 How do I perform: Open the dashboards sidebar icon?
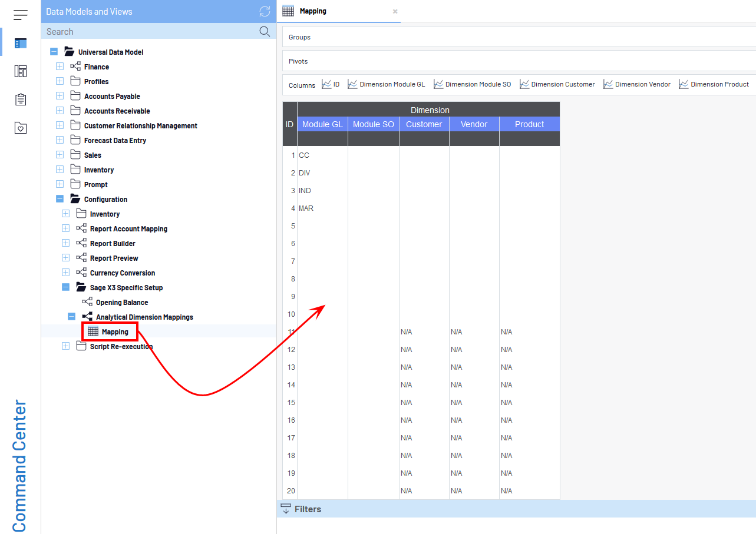[21, 71]
